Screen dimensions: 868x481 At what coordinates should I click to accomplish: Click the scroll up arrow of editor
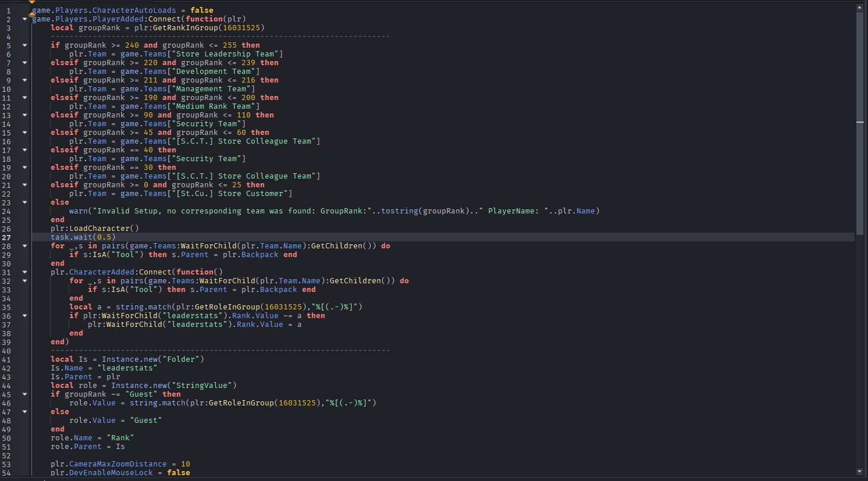[x=860, y=8]
